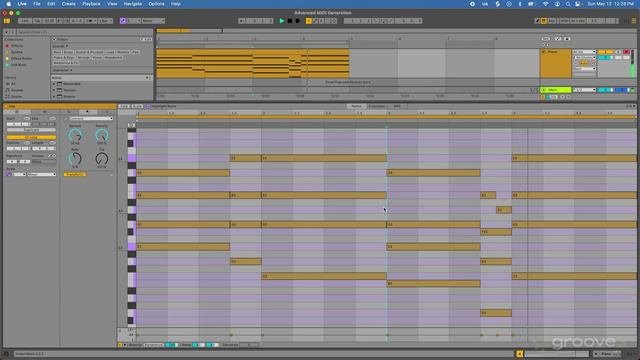Click the Randomize velocity button
This screenshot has width=640, height=360.
pyautogui.click(x=153, y=345)
